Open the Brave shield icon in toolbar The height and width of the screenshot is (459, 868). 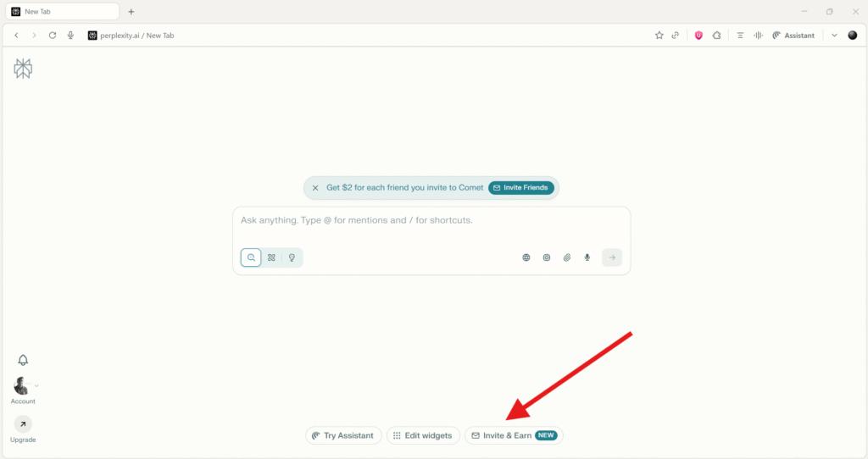point(698,36)
